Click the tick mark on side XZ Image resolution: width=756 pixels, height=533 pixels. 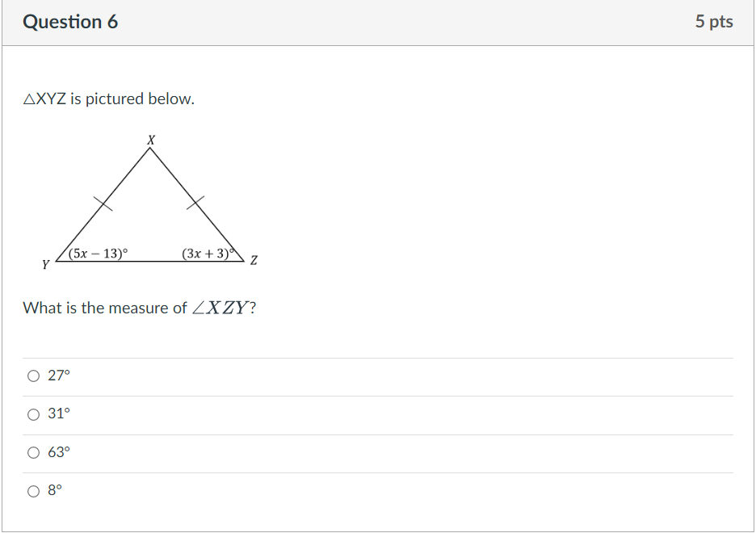click(194, 202)
